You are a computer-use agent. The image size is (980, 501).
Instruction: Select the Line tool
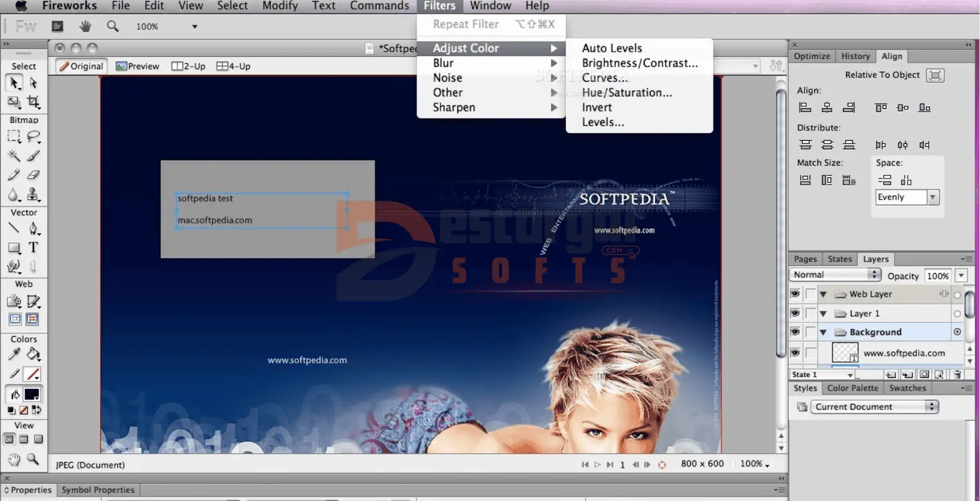(x=14, y=228)
